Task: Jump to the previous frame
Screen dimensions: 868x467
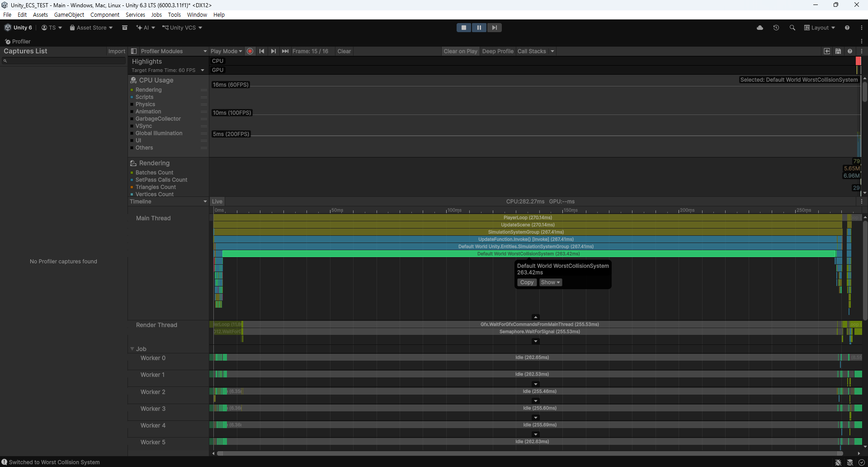Action: (262, 51)
